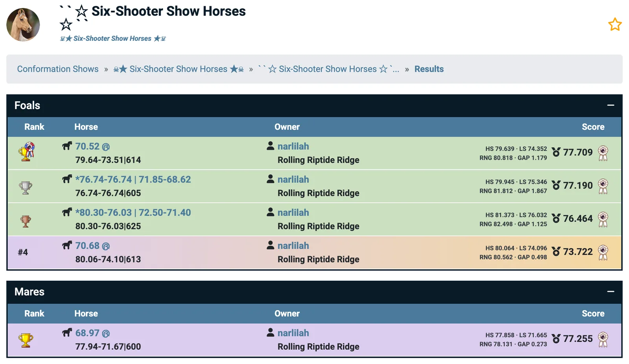Open narlilah profile in Mares table
The height and width of the screenshot is (364, 629).
(x=293, y=333)
